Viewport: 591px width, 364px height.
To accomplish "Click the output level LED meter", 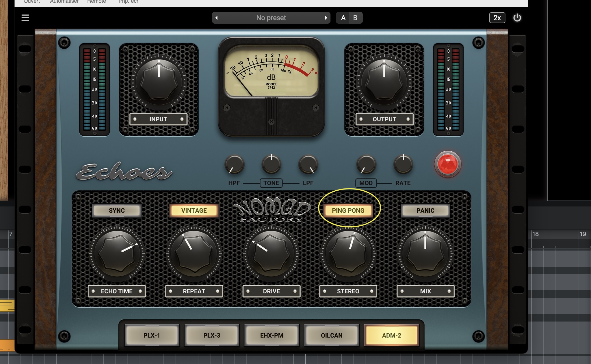I will (448, 90).
